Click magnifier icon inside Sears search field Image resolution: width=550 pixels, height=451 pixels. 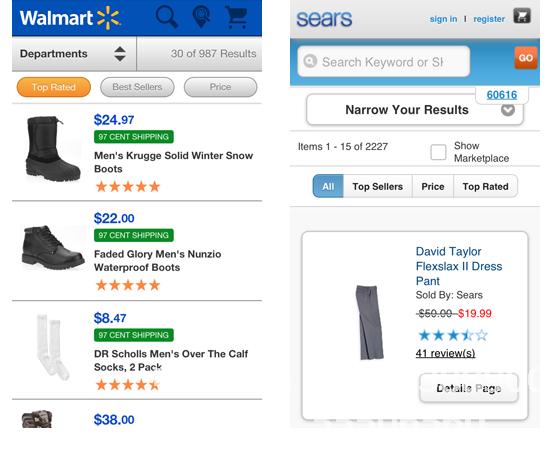pos(310,61)
